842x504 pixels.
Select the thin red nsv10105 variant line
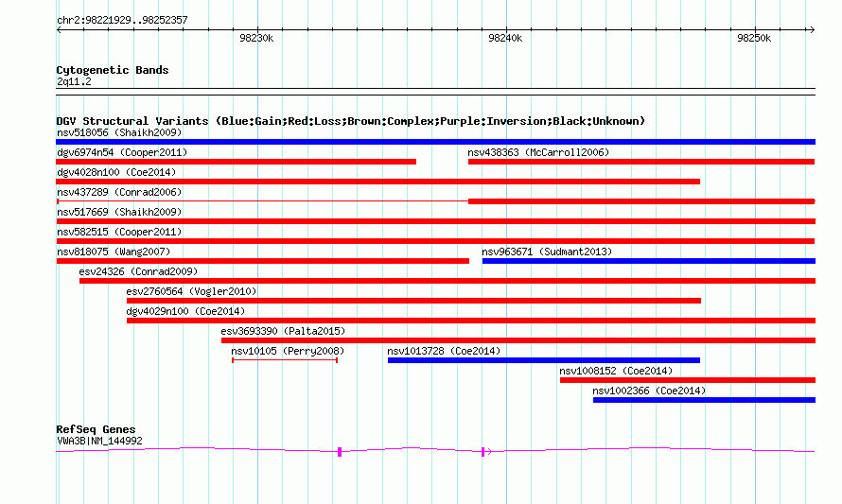coord(285,360)
